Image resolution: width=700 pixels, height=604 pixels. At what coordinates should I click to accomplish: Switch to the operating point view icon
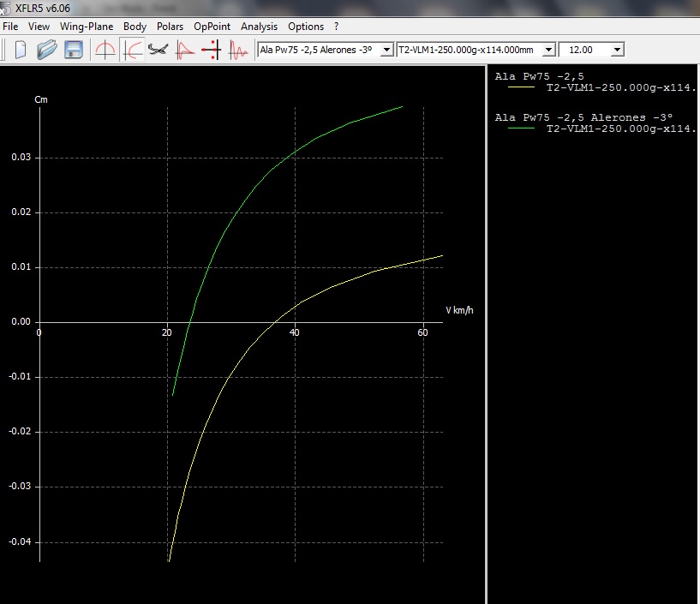pyautogui.click(x=105, y=50)
